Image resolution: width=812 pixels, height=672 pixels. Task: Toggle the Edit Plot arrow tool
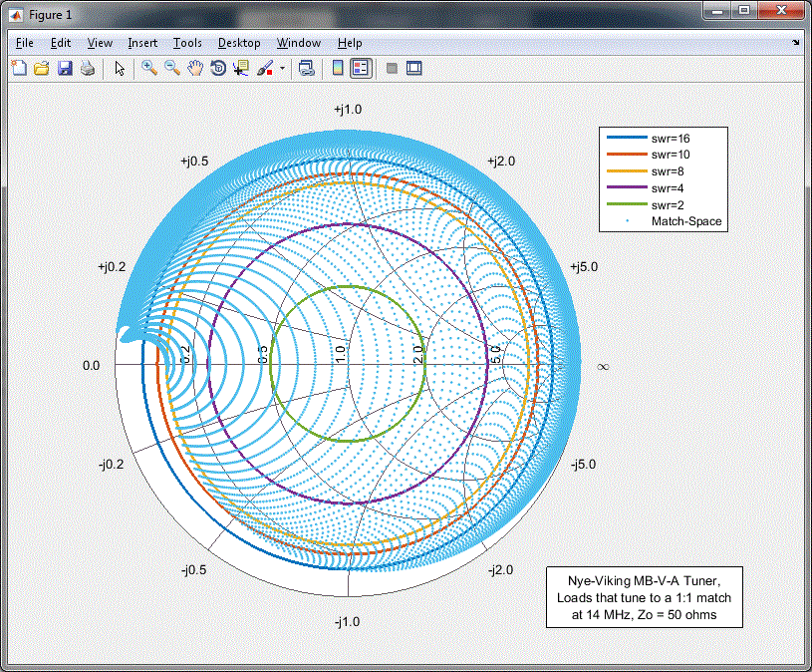[120, 69]
